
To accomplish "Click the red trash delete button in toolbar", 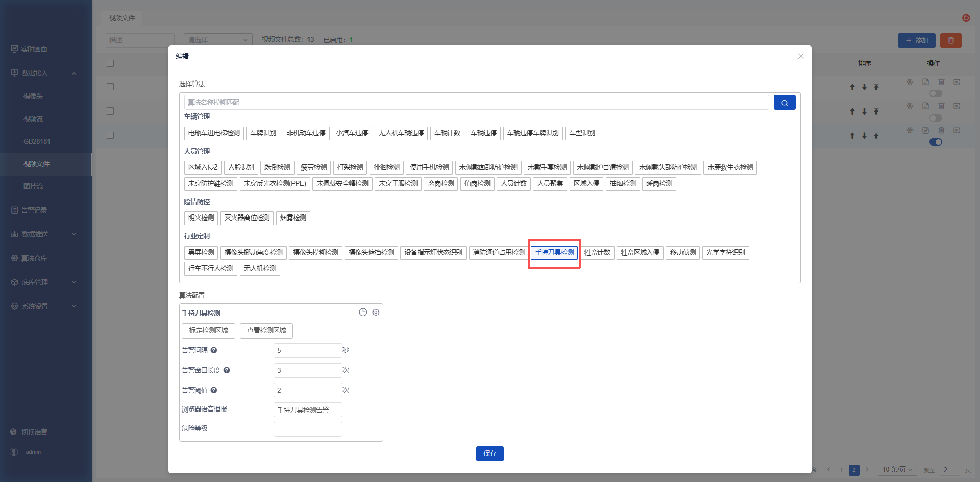I will [x=951, y=40].
